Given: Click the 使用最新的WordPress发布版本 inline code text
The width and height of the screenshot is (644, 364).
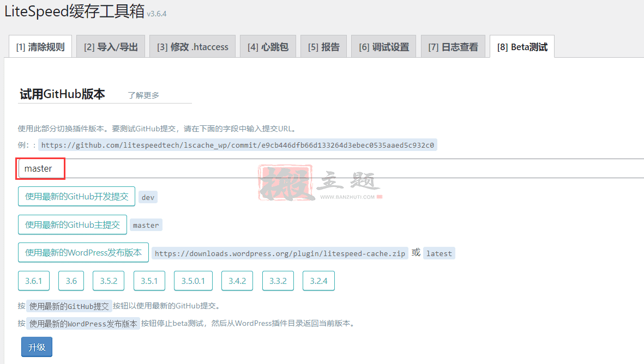Looking at the screenshot, I should pos(83,324).
